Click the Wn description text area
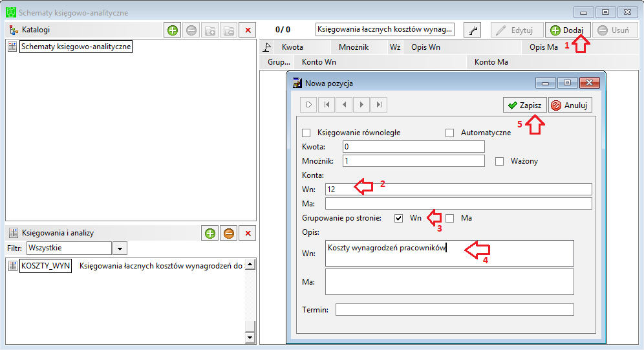The width and height of the screenshot is (644, 350). click(x=449, y=254)
